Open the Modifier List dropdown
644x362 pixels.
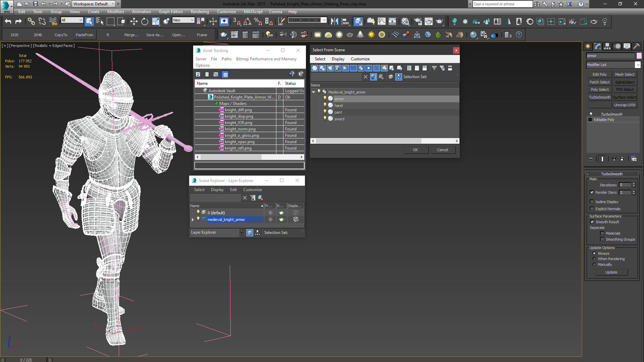click(638, 65)
